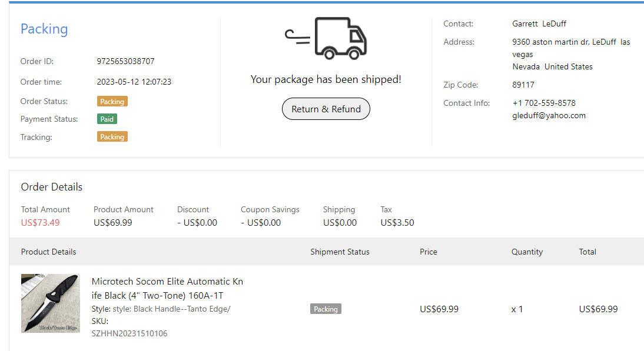Click the Order Details section heading

click(x=52, y=187)
